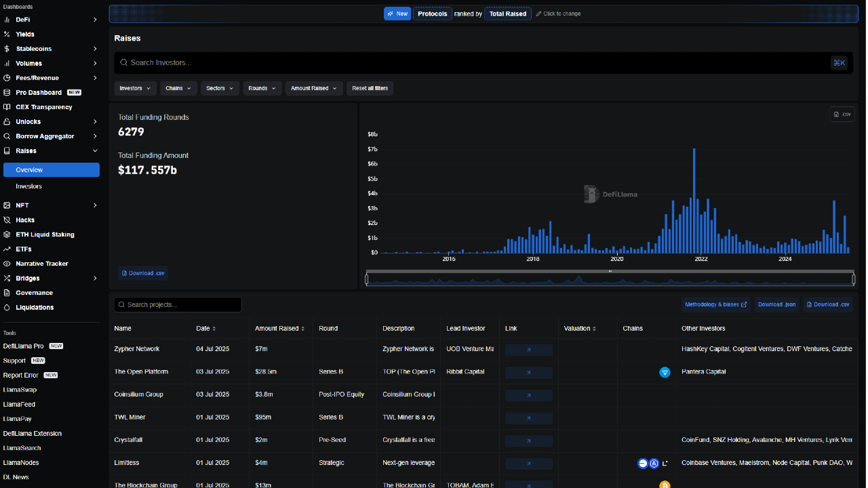Click the Liquidations droplet icon
The width and height of the screenshot is (868, 488).
coord(8,307)
